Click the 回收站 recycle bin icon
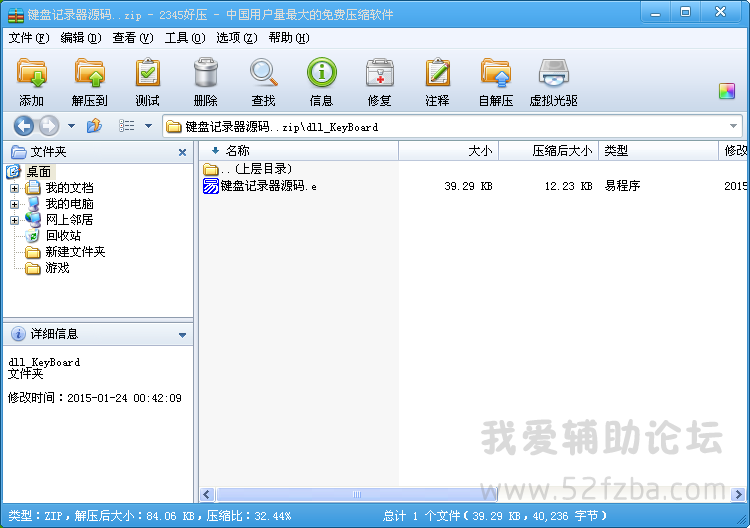 click(33, 236)
